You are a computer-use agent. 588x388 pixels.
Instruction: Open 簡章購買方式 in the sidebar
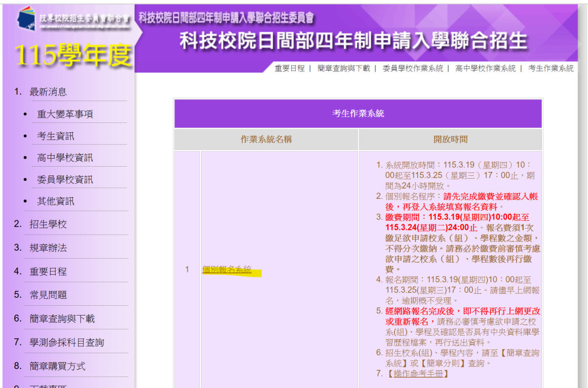click(x=57, y=366)
